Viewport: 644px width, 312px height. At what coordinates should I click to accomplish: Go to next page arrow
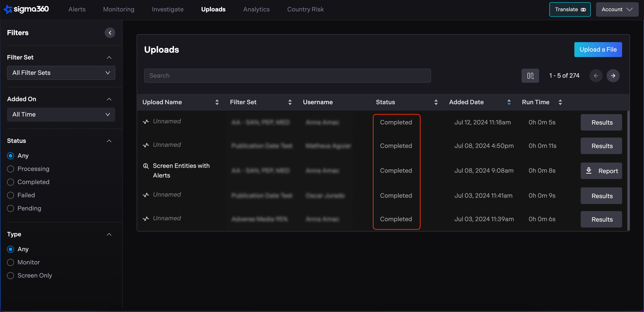point(613,76)
